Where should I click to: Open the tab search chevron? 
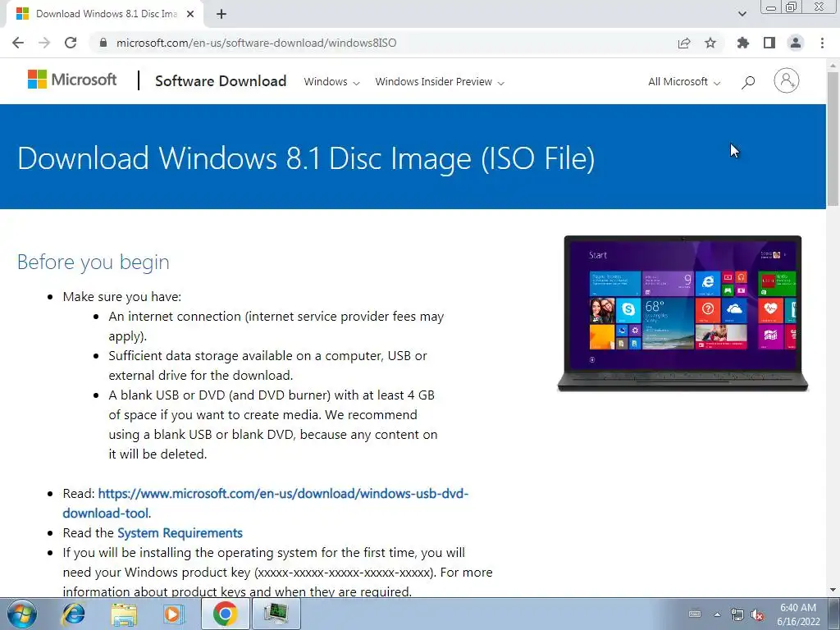click(x=742, y=14)
